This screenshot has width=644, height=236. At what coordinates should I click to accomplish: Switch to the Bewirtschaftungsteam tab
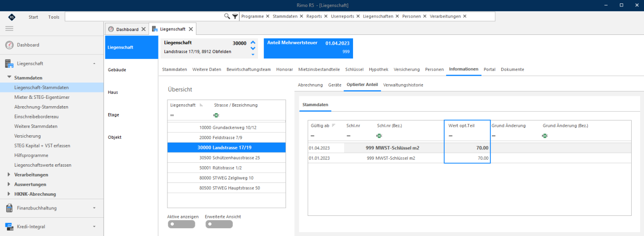249,69
